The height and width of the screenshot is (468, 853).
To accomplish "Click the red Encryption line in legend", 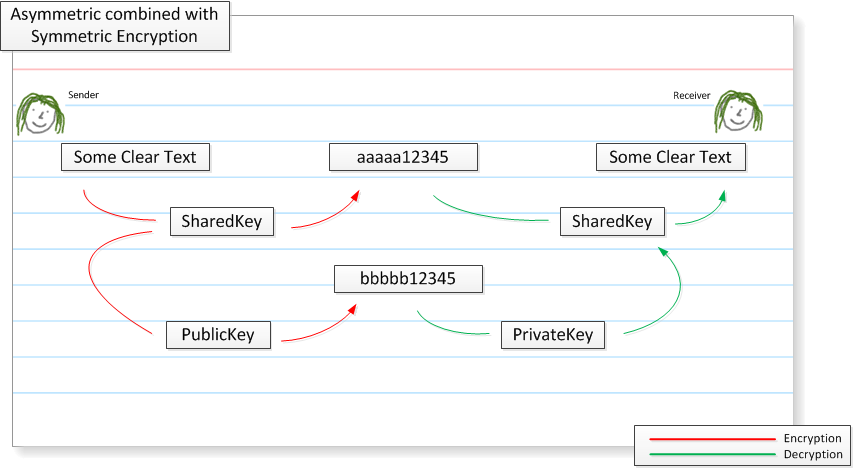I will tap(711, 439).
